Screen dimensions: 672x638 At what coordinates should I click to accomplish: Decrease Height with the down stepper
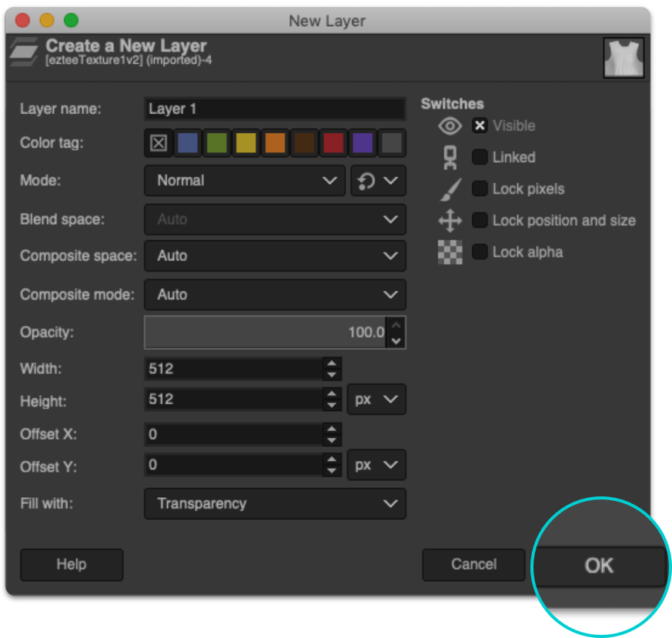[x=332, y=405]
